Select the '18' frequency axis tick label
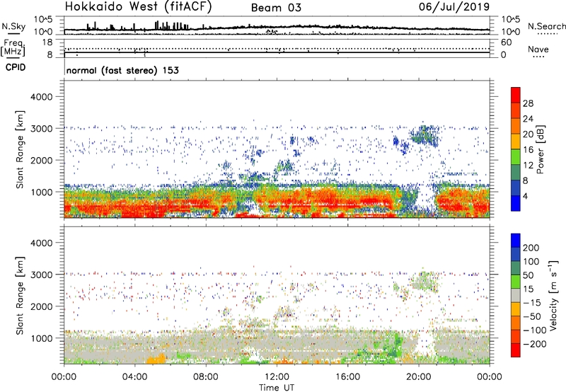 [x=47, y=42]
